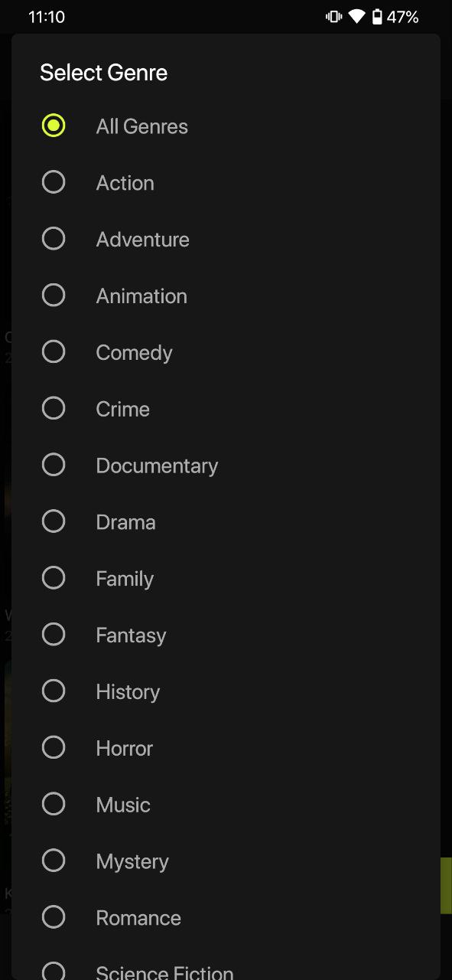
Task: Pick Horror from the genre options
Action: tap(54, 747)
